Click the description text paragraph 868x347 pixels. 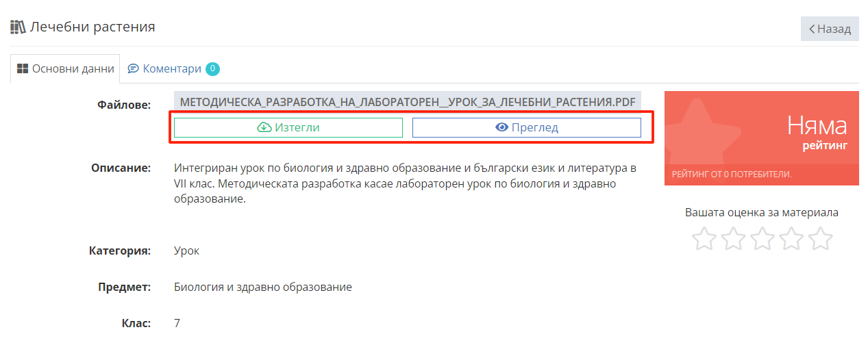click(x=406, y=183)
